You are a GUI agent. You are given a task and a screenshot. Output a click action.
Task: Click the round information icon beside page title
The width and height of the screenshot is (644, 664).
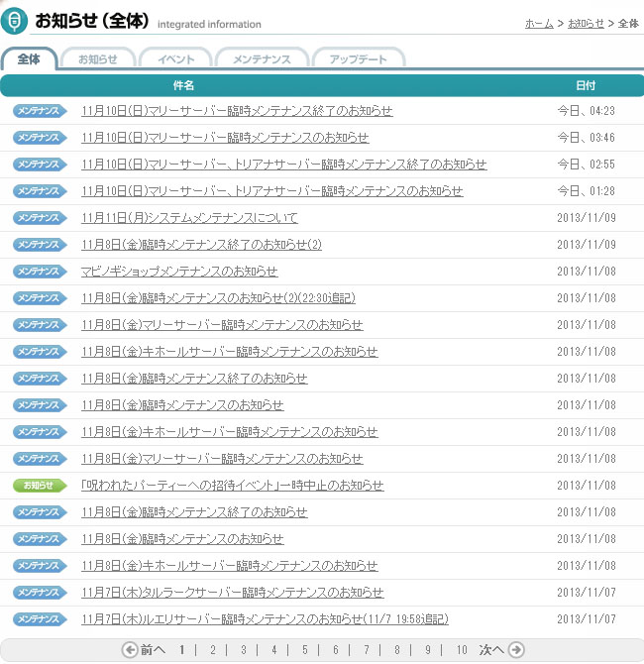click(x=14, y=20)
